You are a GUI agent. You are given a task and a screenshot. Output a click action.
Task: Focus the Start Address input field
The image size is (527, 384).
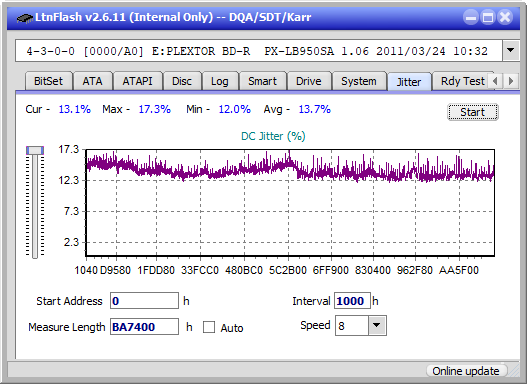tap(144, 301)
